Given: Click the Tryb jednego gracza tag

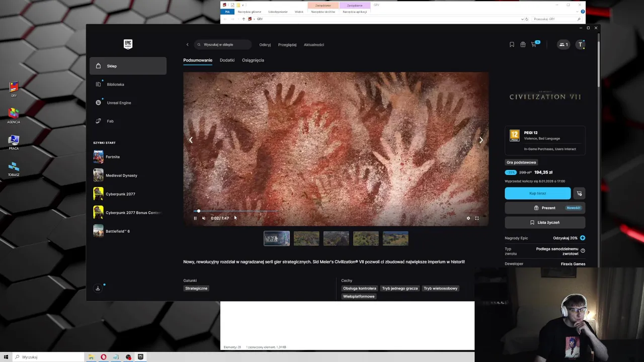Looking at the screenshot, I should pyautogui.click(x=400, y=289).
